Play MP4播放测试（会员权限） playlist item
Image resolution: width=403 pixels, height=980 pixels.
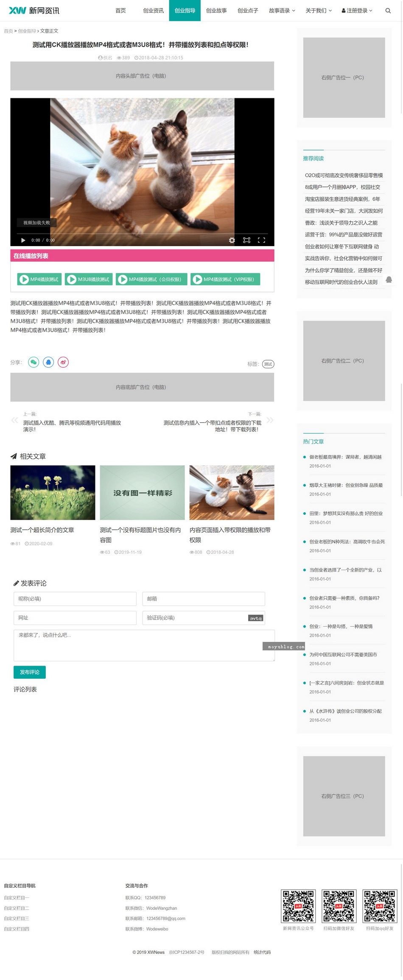(151, 279)
